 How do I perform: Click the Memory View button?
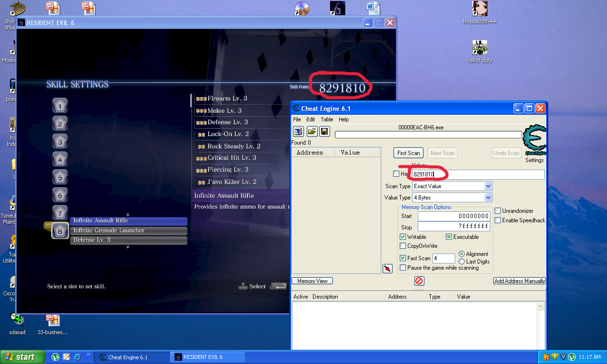coord(312,281)
